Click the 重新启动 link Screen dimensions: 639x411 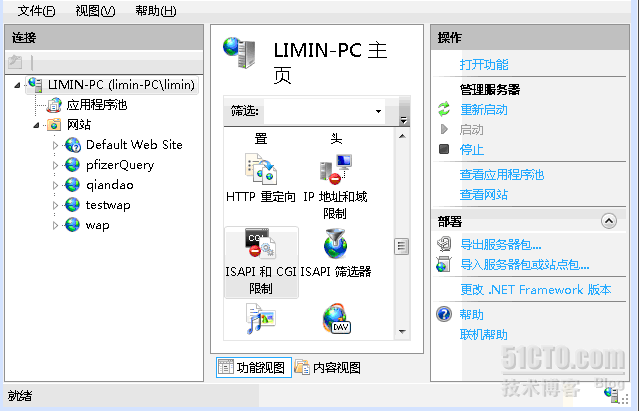click(484, 109)
